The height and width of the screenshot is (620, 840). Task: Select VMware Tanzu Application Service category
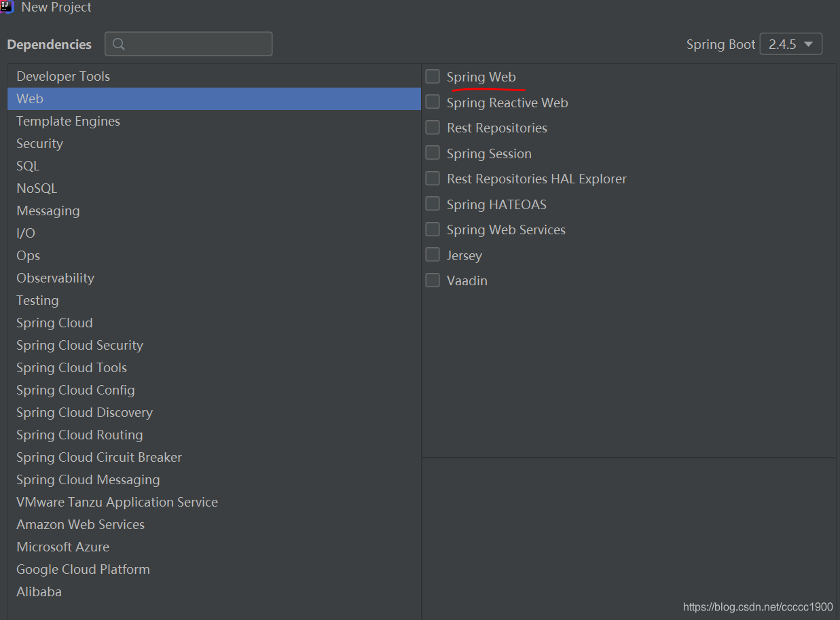(x=214, y=502)
